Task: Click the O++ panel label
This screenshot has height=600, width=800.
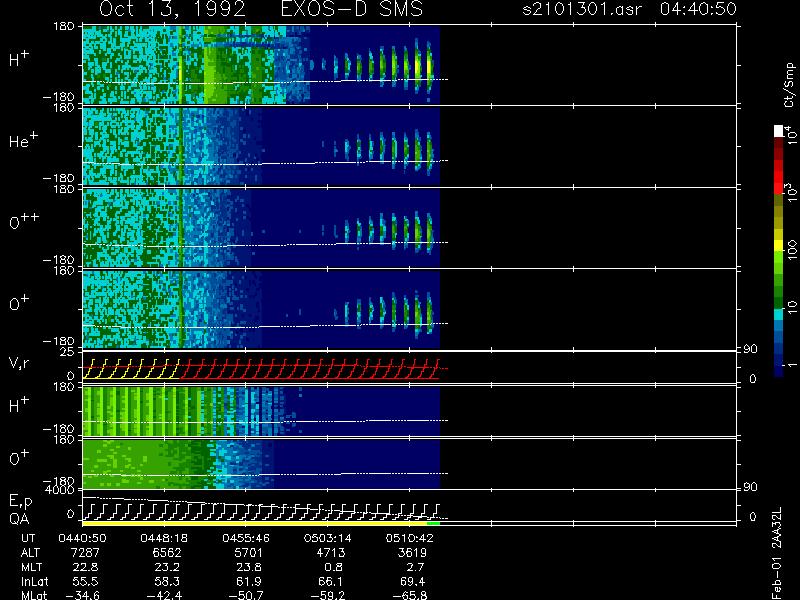Action: [x=23, y=221]
